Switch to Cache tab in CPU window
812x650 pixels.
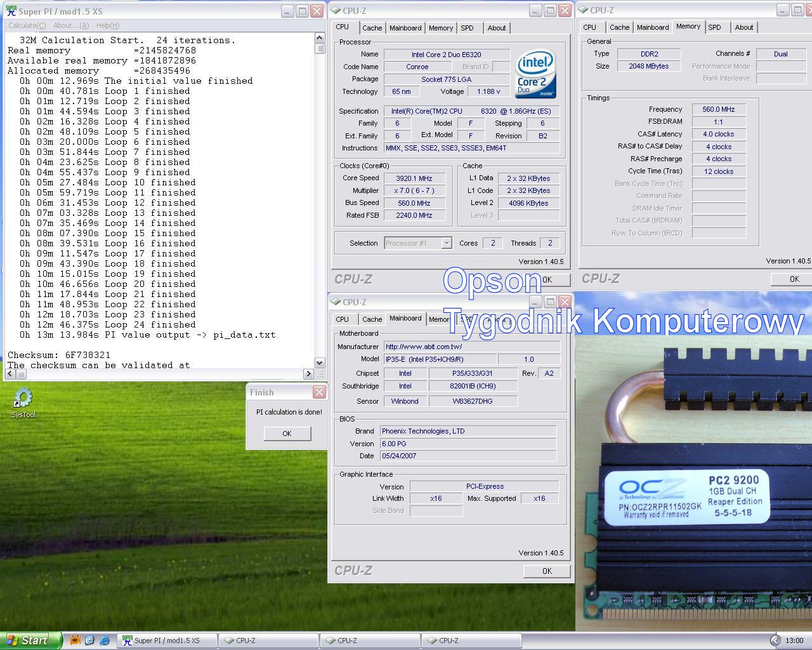tap(372, 28)
